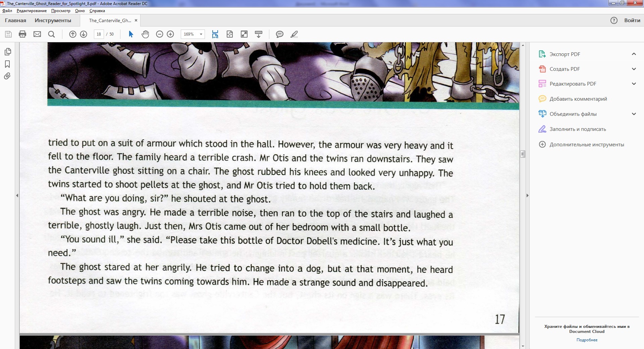Go to previous page with the up arrow
The image size is (644, 349).
pyautogui.click(x=73, y=34)
